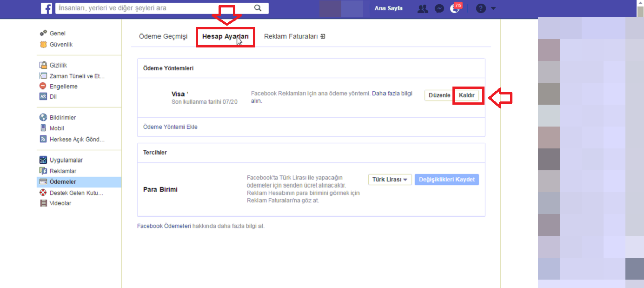This screenshot has height=288, width=644.
Task: Open the Türk Lirası currency dropdown
Action: [x=390, y=180]
